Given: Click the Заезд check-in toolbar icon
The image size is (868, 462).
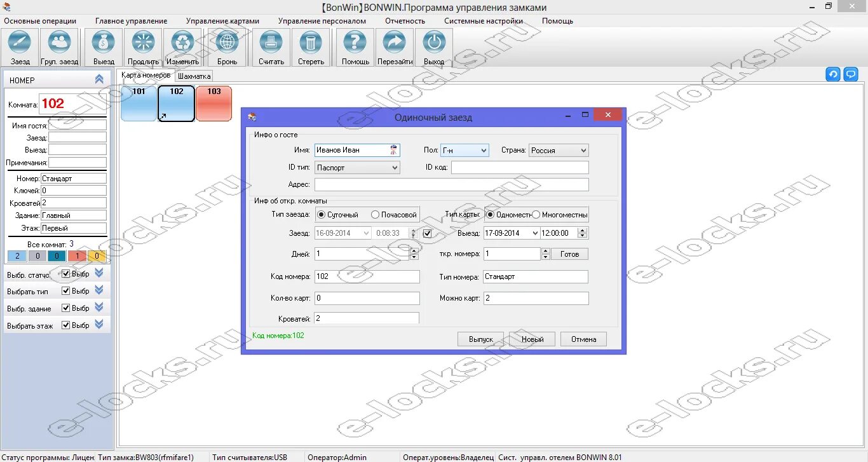Looking at the screenshot, I should (20, 48).
